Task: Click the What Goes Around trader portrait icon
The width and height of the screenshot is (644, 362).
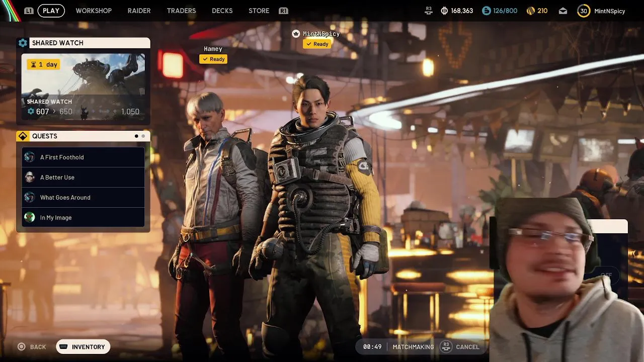Action: click(x=30, y=198)
